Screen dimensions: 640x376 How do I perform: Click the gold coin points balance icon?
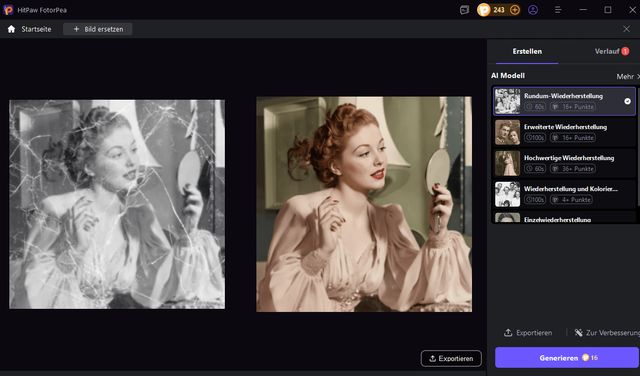pos(484,10)
